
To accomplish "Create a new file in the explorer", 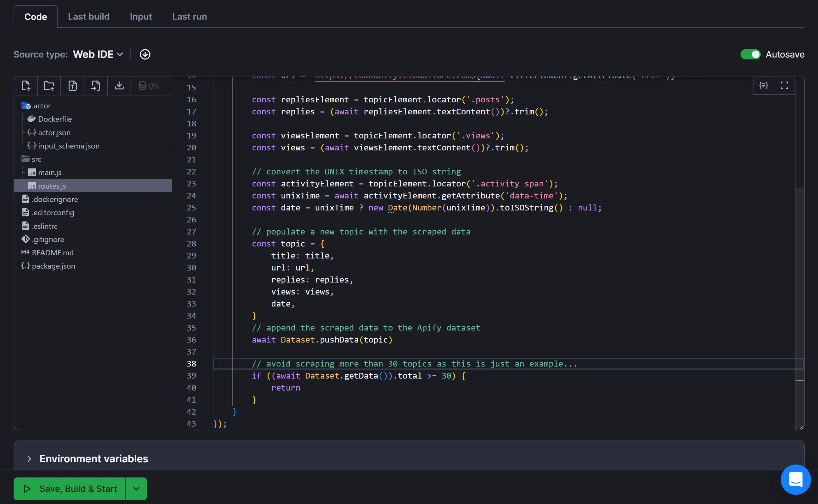I will (26, 86).
